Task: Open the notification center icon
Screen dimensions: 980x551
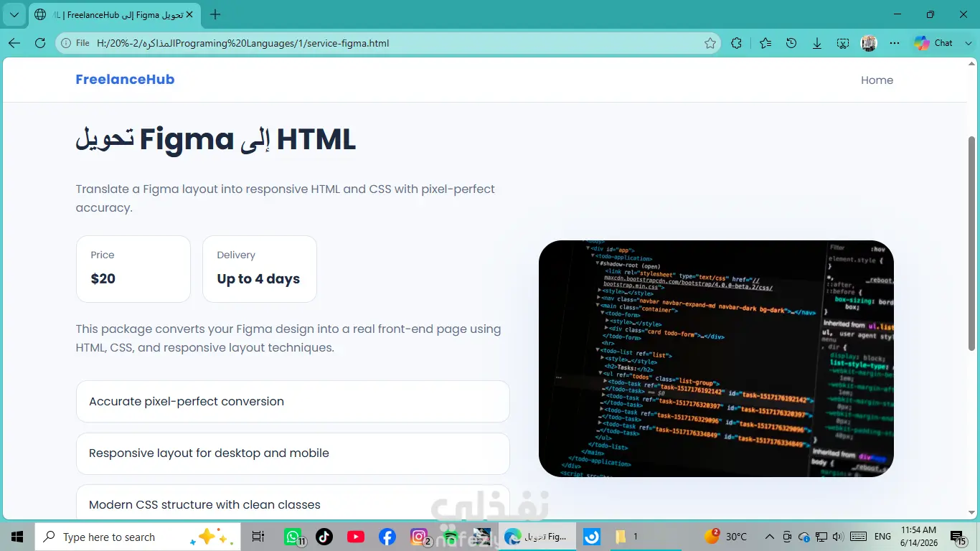Action: (x=958, y=537)
